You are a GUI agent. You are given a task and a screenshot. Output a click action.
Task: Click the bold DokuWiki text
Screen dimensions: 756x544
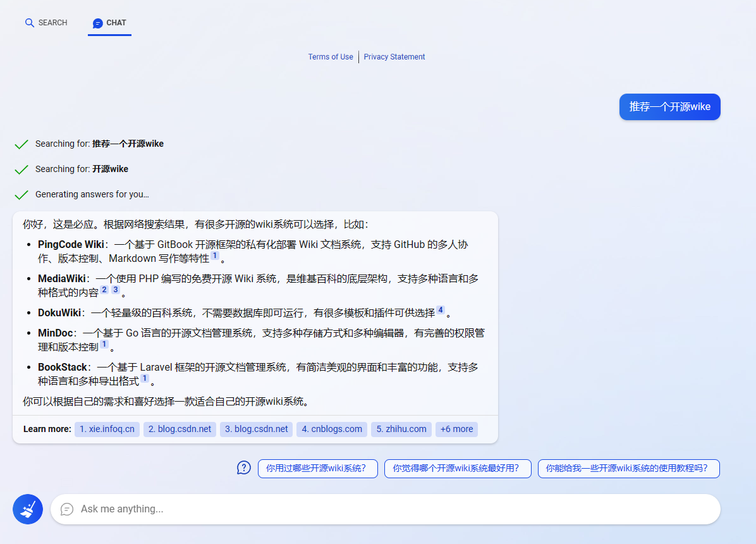coord(59,313)
